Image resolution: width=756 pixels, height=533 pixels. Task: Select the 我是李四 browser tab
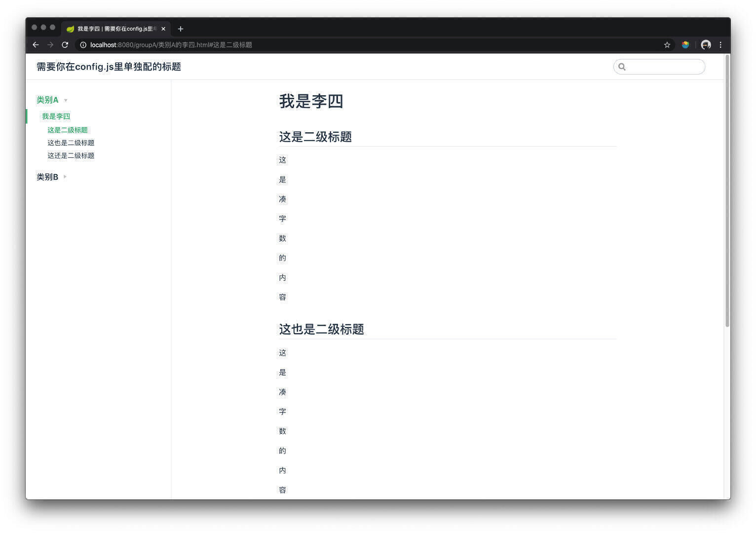tap(116, 29)
